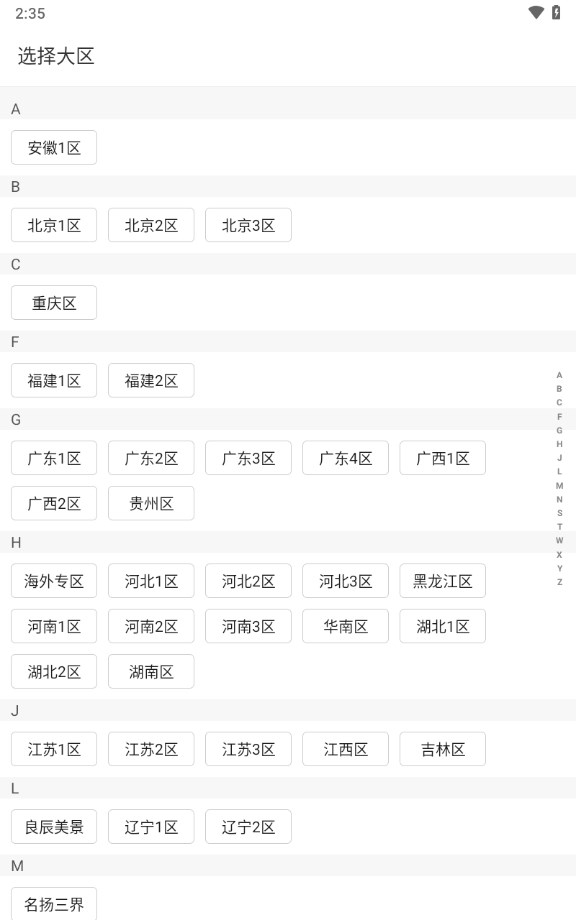Click the Wi-Fi status icon
This screenshot has height=920, width=576.
click(x=536, y=12)
